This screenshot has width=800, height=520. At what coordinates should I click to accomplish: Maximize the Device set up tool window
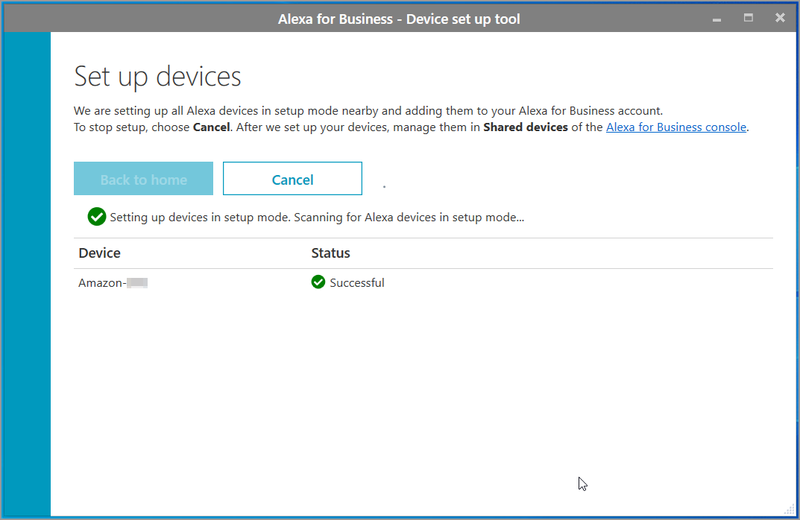tap(748, 18)
